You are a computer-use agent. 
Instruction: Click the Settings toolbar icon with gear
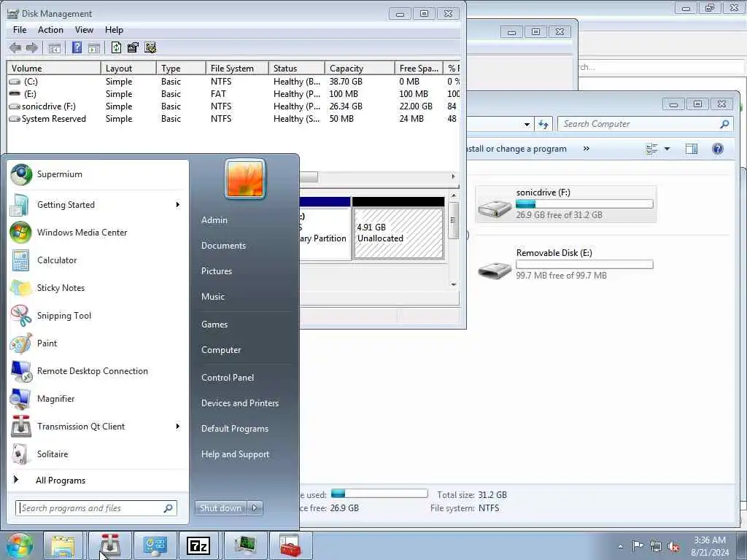tap(150, 47)
